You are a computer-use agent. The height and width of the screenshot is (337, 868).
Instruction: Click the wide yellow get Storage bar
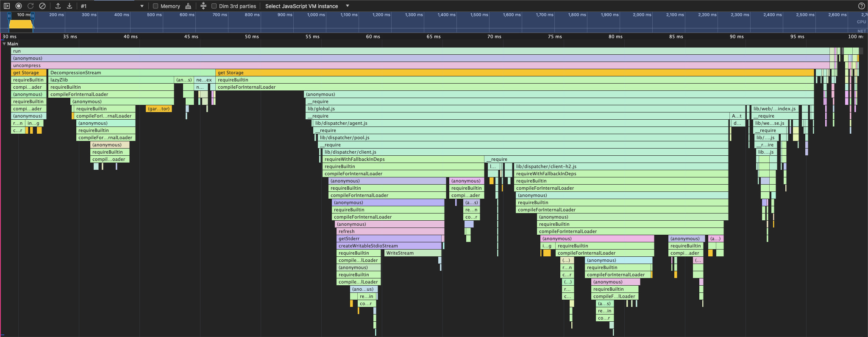pos(515,73)
